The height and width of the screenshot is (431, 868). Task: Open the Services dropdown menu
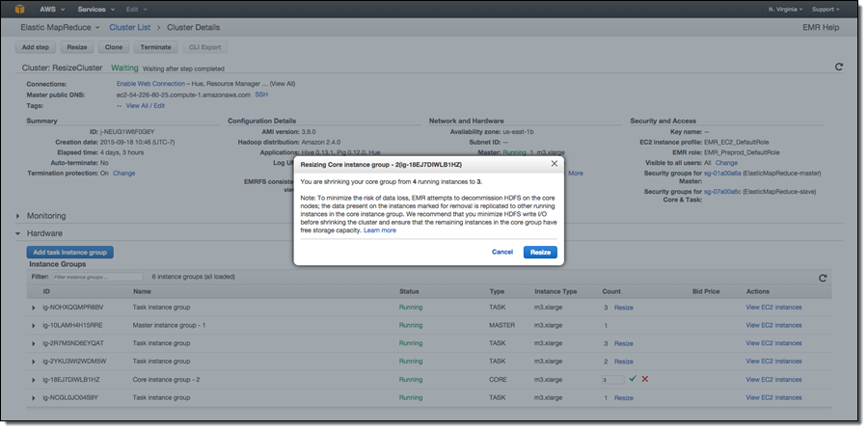click(x=95, y=9)
